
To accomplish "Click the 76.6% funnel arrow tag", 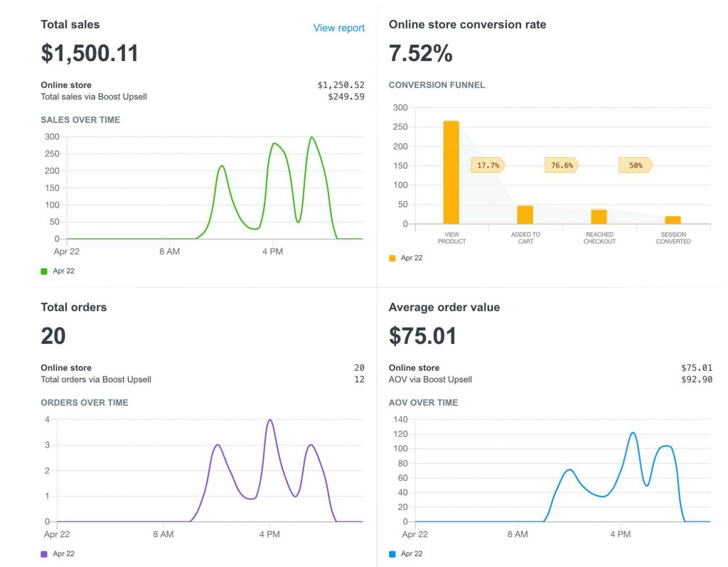I will pyautogui.click(x=562, y=165).
